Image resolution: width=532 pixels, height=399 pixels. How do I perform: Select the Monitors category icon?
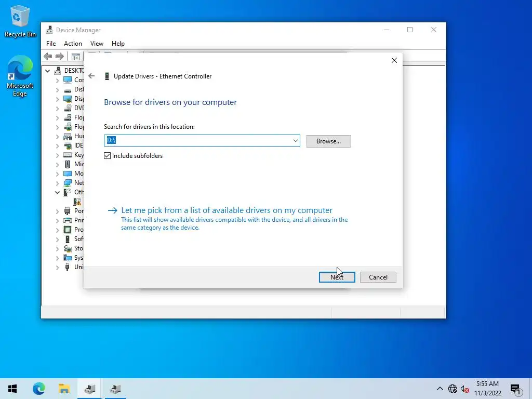[68, 174]
